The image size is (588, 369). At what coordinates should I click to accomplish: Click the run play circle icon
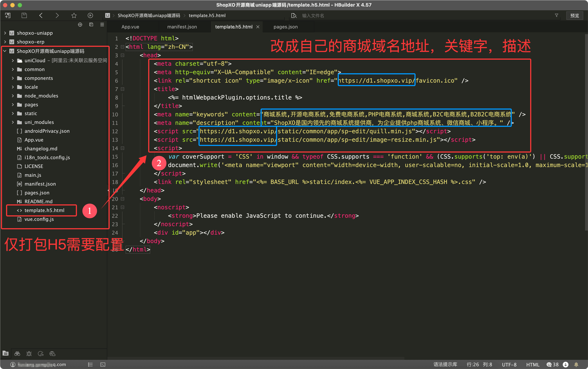(x=90, y=15)
